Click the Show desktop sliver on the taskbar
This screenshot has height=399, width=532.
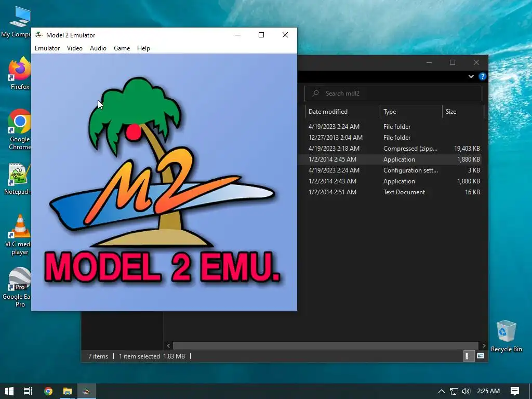coord(530,391)
